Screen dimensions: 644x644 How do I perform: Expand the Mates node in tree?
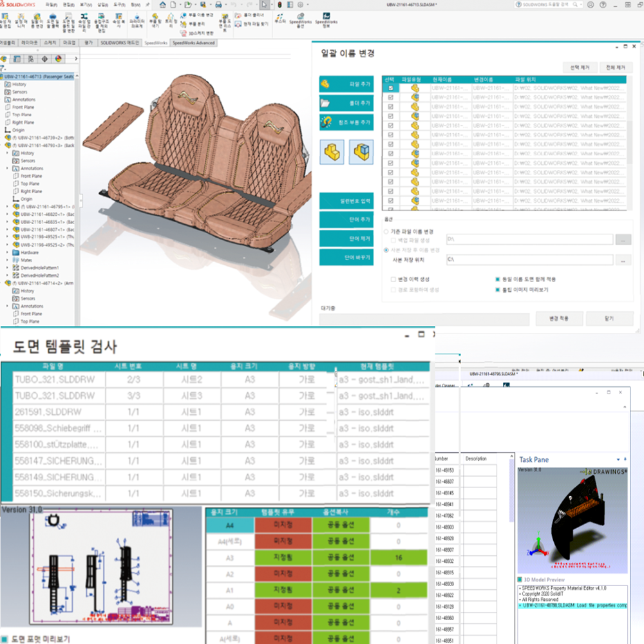(7, 260)
